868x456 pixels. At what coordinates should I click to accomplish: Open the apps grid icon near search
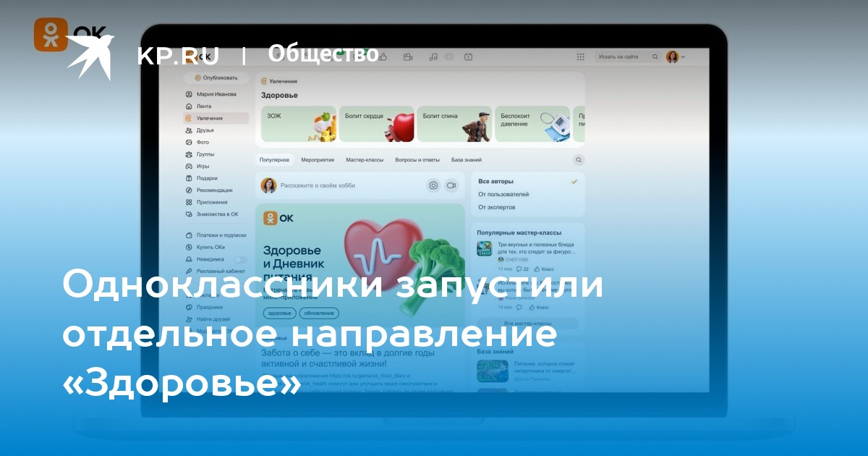click(580, 56)
